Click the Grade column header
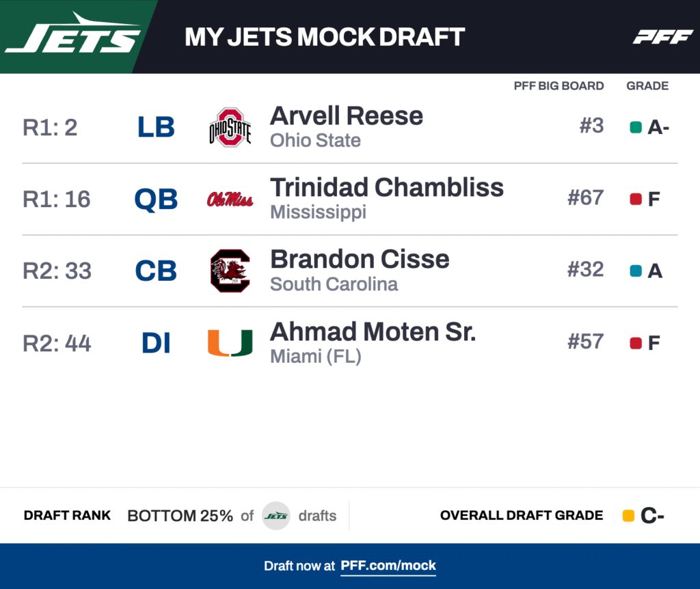 (647, 86)
